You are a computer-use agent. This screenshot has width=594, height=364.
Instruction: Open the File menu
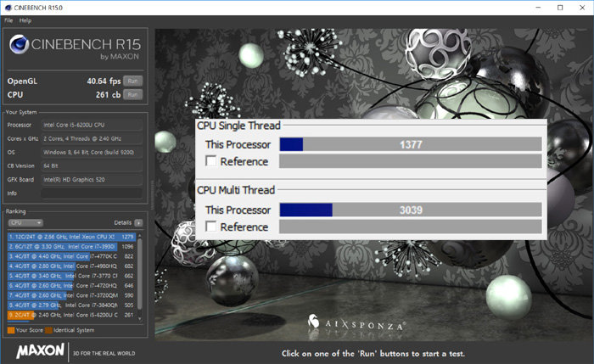point(8,20)
